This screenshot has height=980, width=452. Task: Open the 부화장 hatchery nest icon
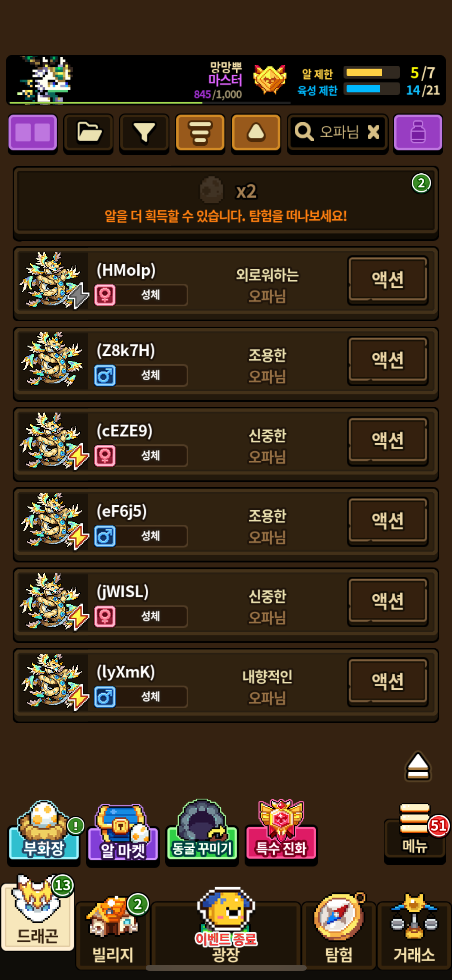[x=44, y=831]
